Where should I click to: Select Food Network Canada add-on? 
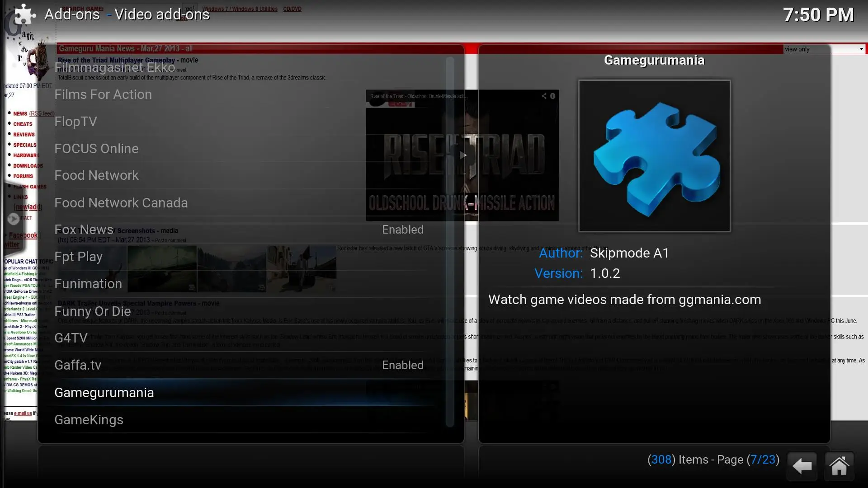(241, 203)
